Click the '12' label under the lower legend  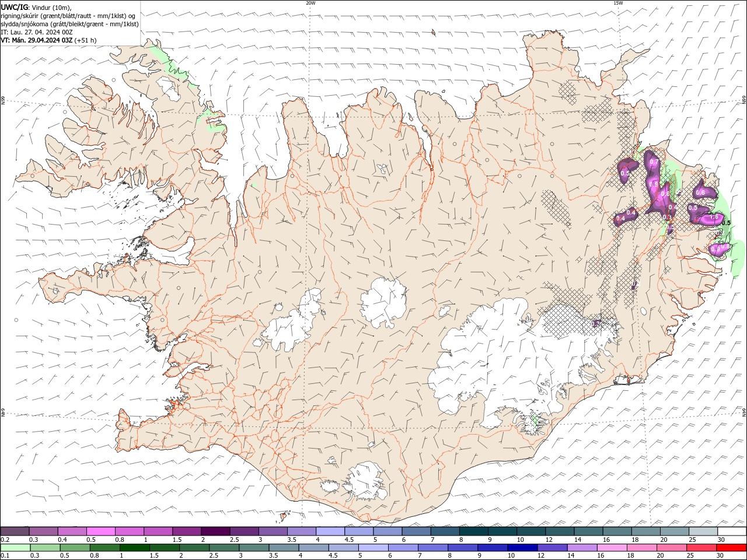(x=542, y=555)
